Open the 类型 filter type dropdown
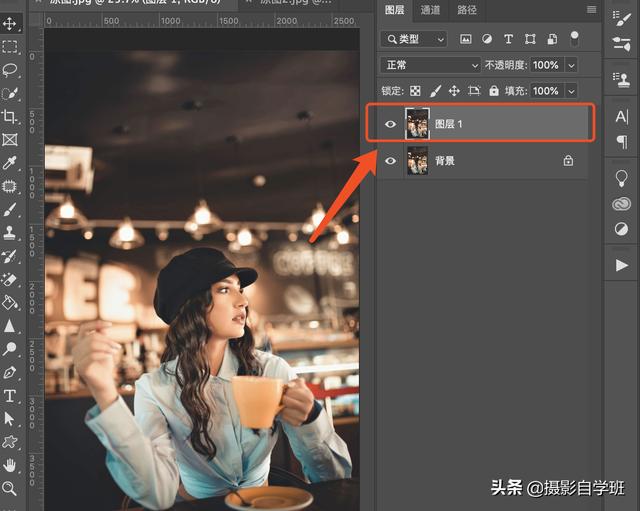 click(x=414, y=39)
